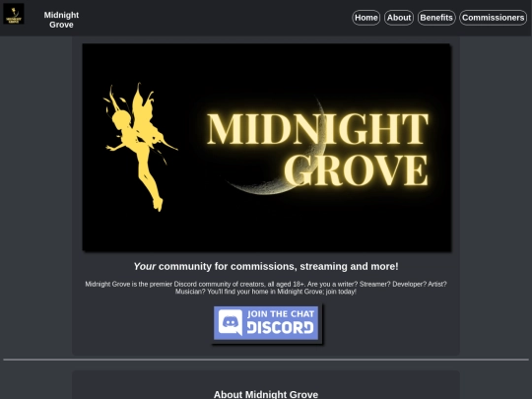Click the 'About Midnight Grove' heading
Image resolution: width=532 pixels, height=399 pixels.
tap(266, 394)
